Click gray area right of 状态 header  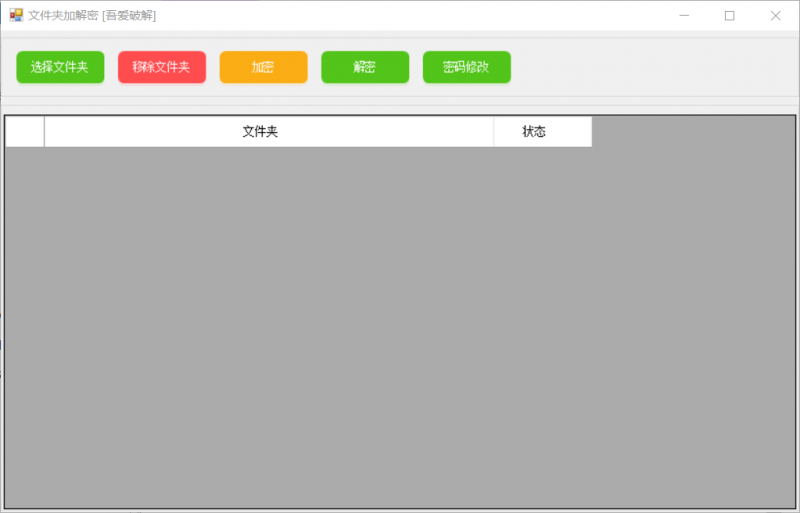click(x=692, y=132)
